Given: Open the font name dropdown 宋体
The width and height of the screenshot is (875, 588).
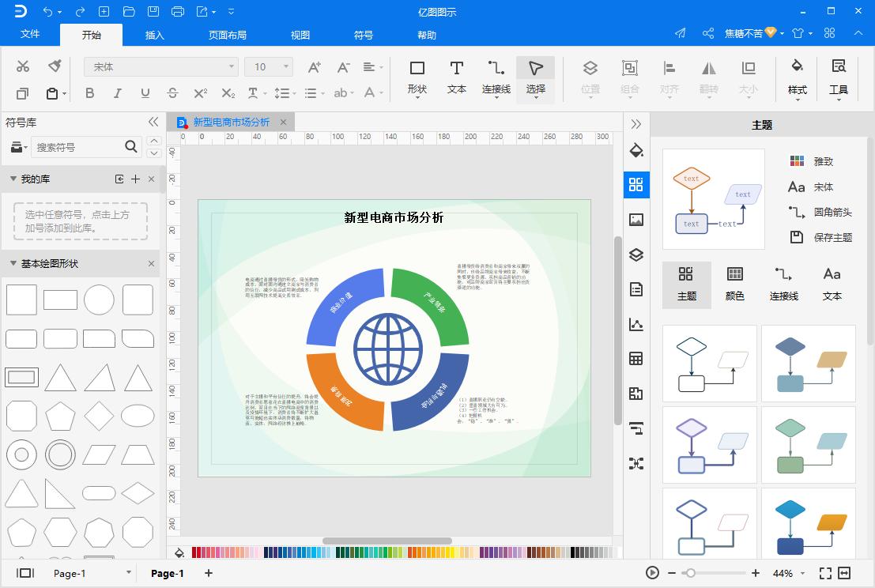Looking at the screenshot, I should tap(161, 67).
